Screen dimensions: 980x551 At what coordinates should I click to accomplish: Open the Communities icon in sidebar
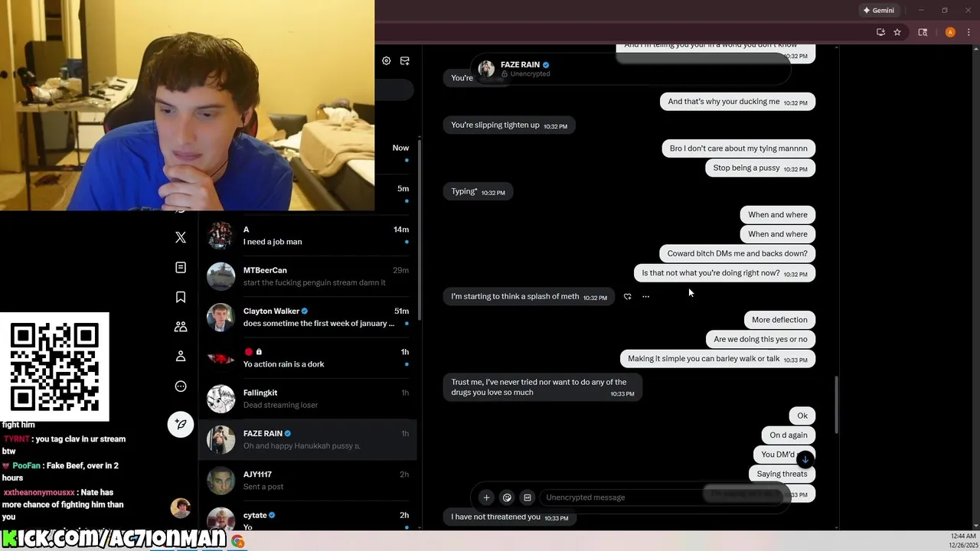coord(181,327)
